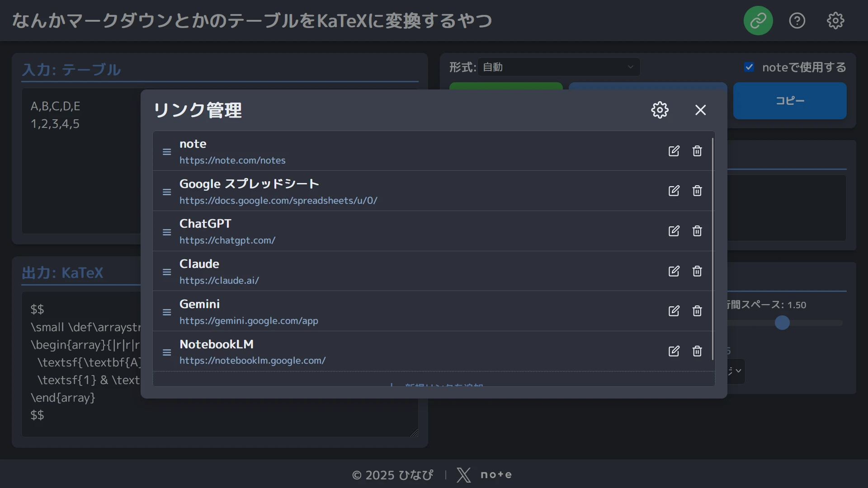The image size is (868, 488).
Task: Delete the Gemini link entry
Action: click(697, 311)
